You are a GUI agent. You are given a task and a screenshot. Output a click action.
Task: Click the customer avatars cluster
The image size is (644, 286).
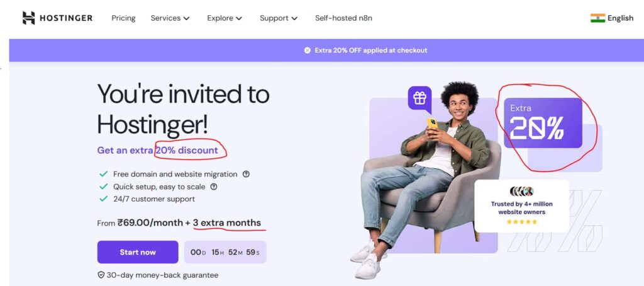[x=521, y=192]
